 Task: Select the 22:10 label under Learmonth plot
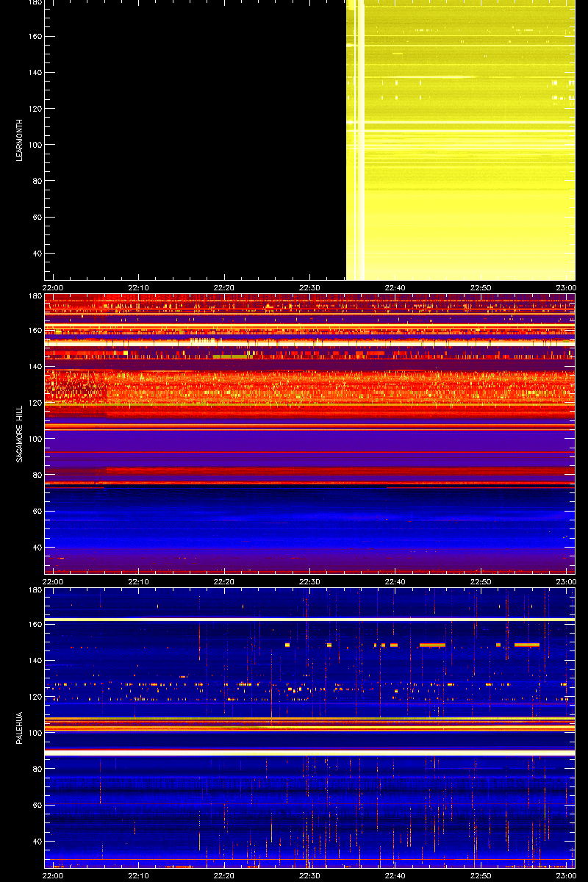click(x=139, y=287)
